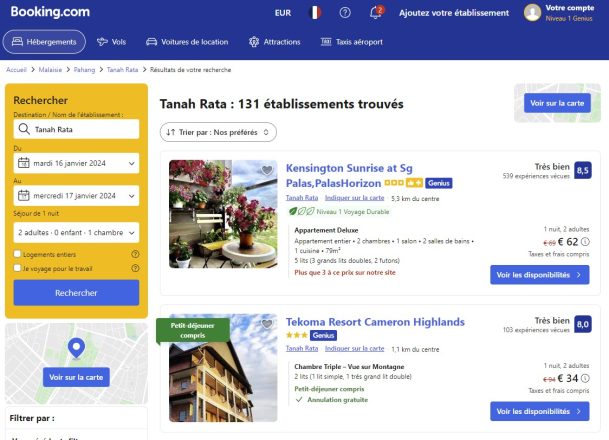The width and height of the screenshot is (609, 440).
Task: Open help icon next to Logements entiers
Action: (x=135, y=254)
